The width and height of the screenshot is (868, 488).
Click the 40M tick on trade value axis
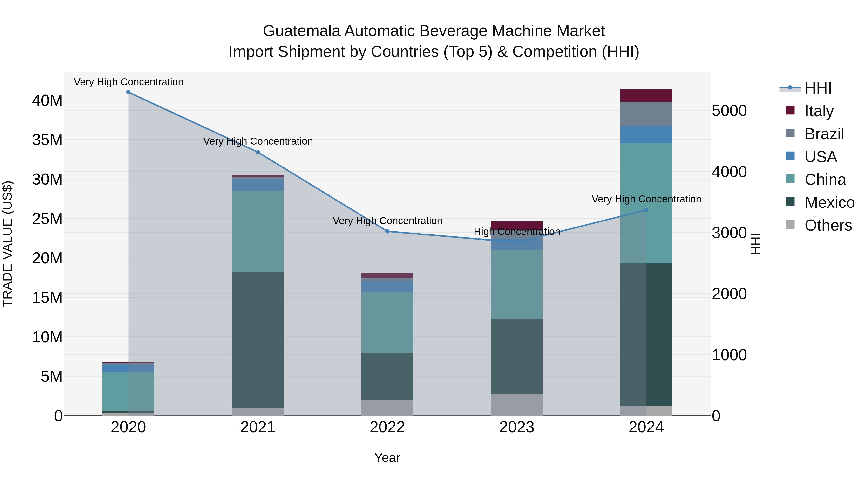pyautogui.click(x=47, y=100)
